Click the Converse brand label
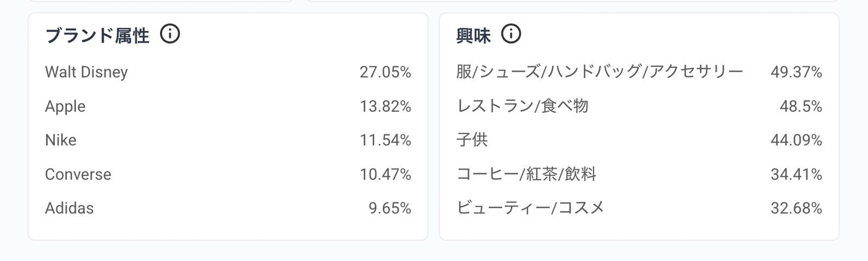 coord(78,174)
